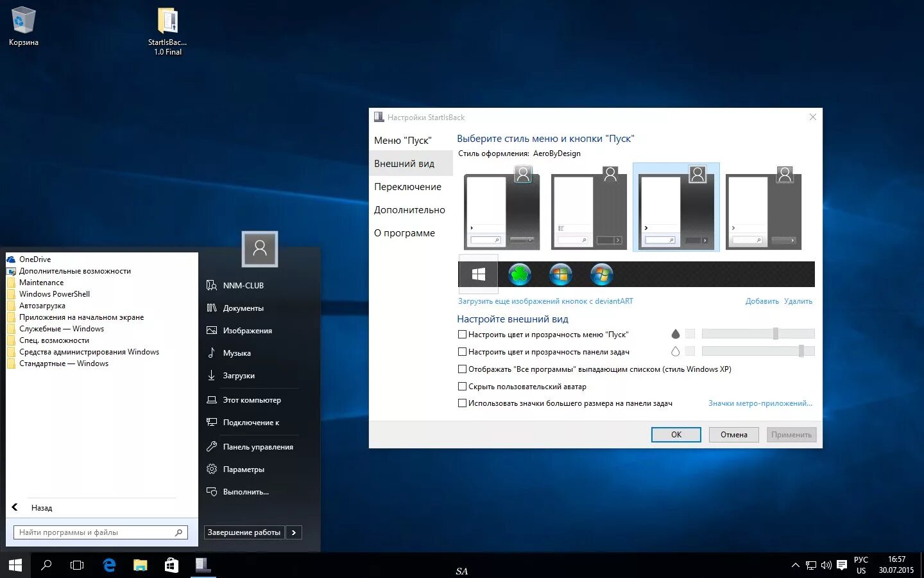Pick the Windows 10 logo Start button style
This screenshot has height=578, width=924.
click(x=479, y=275)
